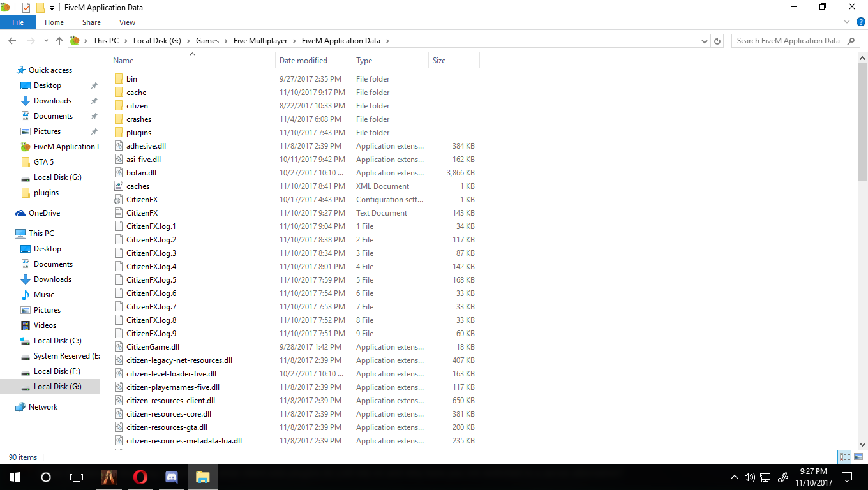The width and height of the screenshot is (868, 490).
Task: Click 'Games' breadcrumb segment
Action: [x=207, y=41]
